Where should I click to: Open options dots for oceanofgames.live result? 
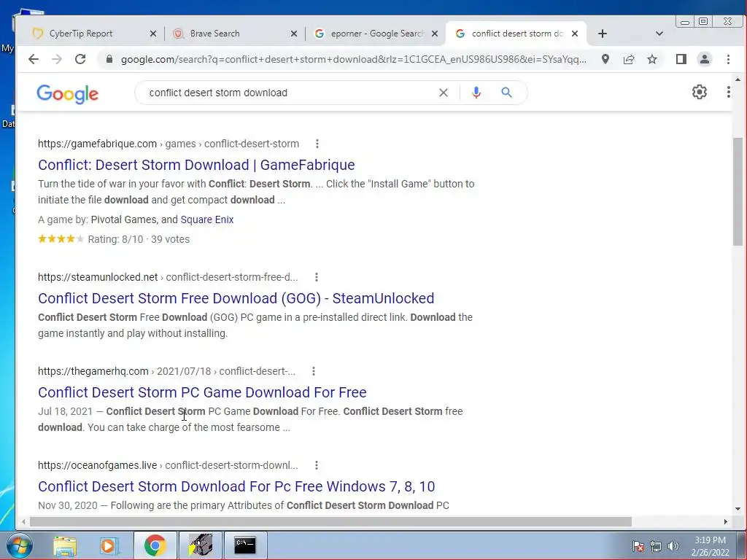pos(317,465)
